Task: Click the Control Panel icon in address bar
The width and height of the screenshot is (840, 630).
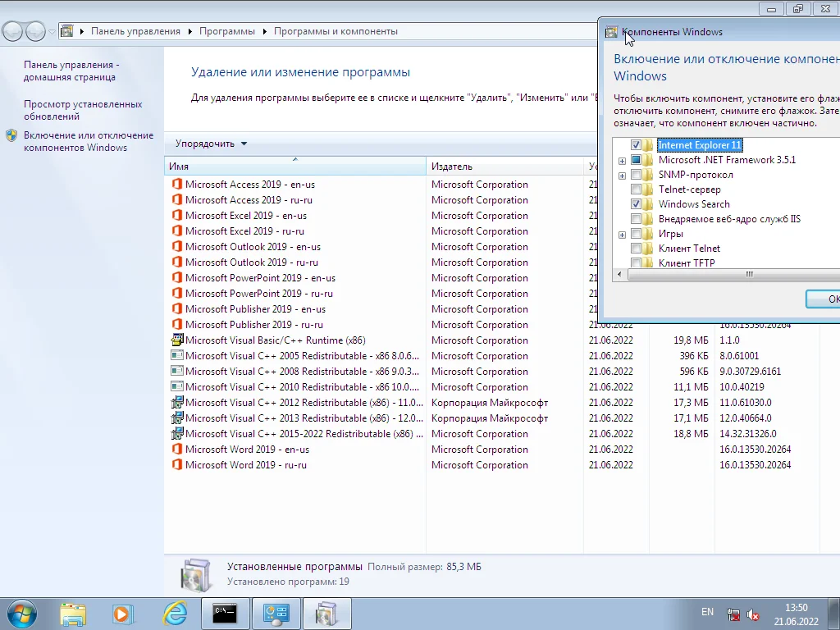Action: (x=67, y=31)
